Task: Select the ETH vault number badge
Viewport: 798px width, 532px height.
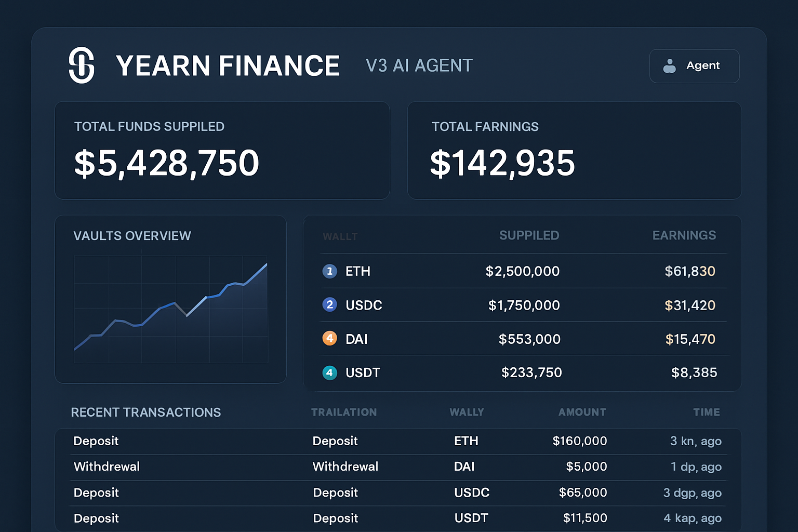Action: tap(329, 271)
